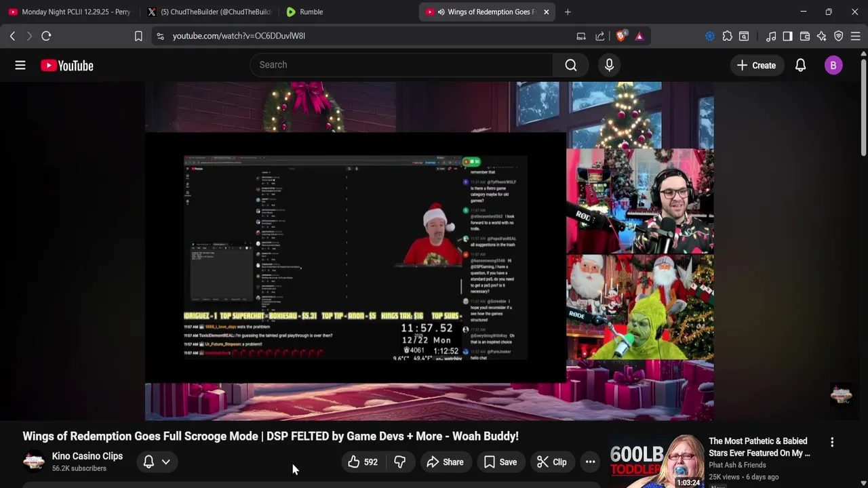
Task: Toggle the browser sidebar panel
Action: tap(787, 36)
